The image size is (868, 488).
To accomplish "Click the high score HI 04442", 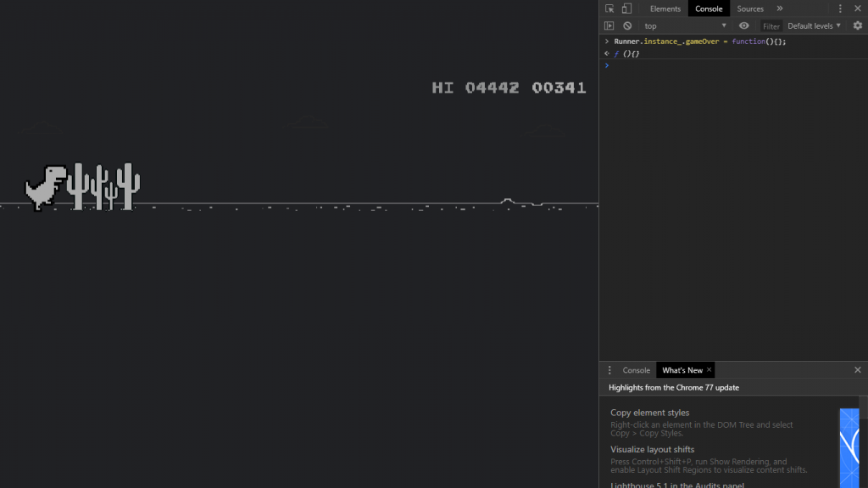I will (476, 88).
